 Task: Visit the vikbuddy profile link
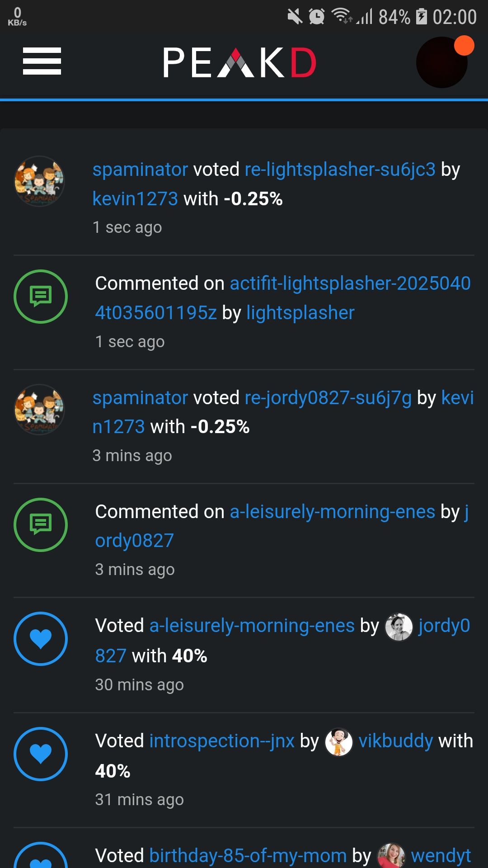[x=396, y=741]
